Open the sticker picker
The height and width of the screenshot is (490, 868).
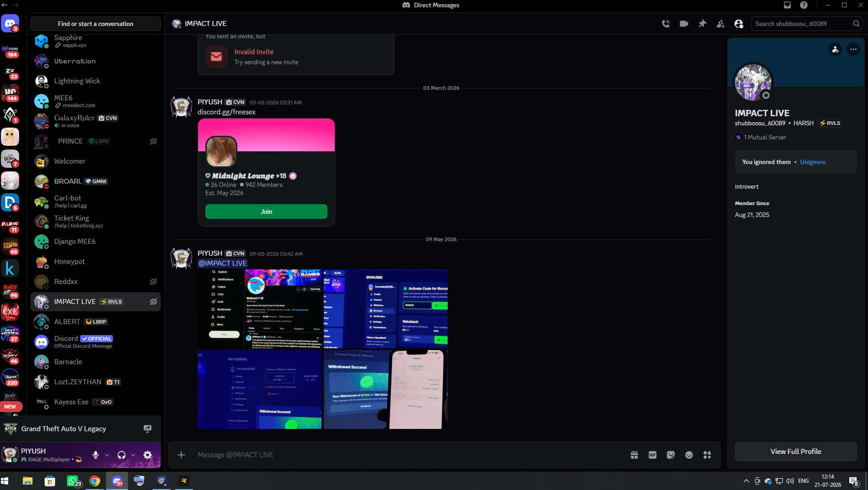tap(671, 455)
